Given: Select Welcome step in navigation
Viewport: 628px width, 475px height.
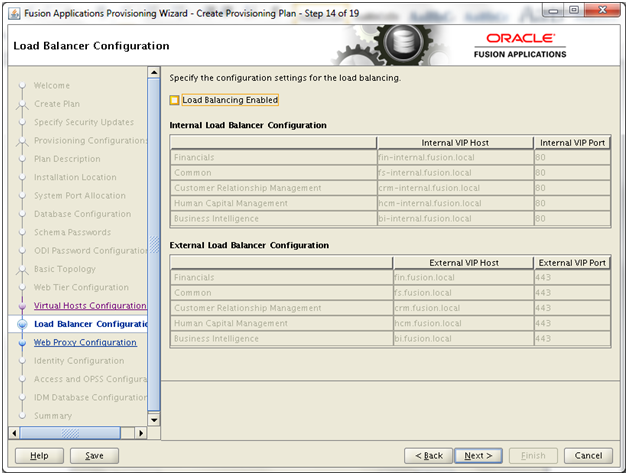Looking at the screenshot, I should tap(52, 86).
